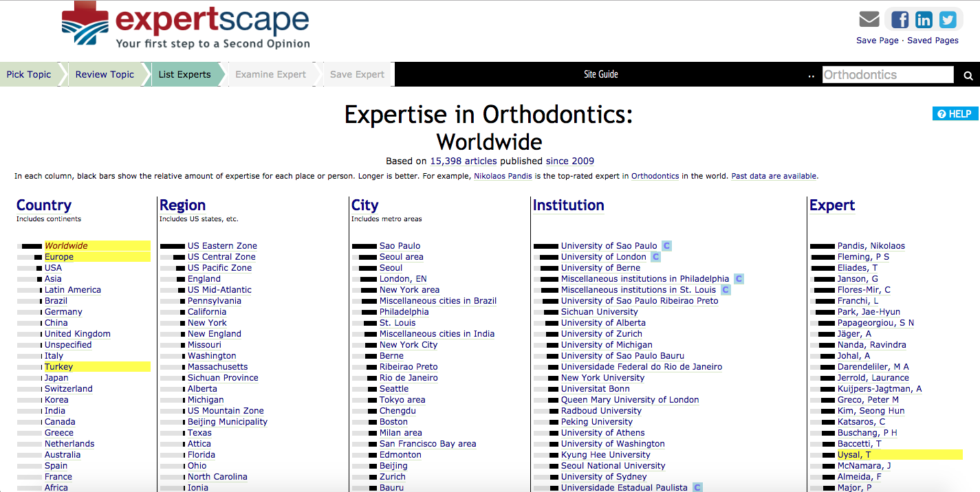
Task: Open University of Berne institution
Action: tap(600, 268)
